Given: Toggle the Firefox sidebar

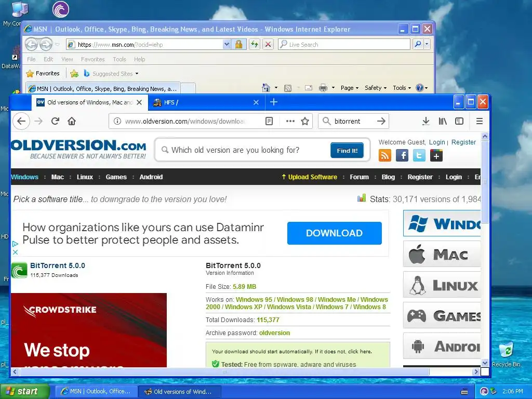Looking at the screenshot, I should [x=459, y=121].
